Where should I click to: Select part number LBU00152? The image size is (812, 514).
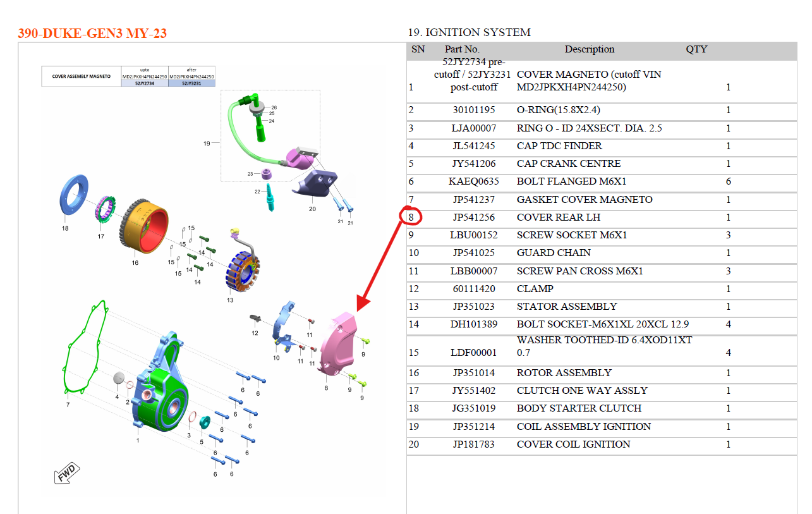point(474,235)
